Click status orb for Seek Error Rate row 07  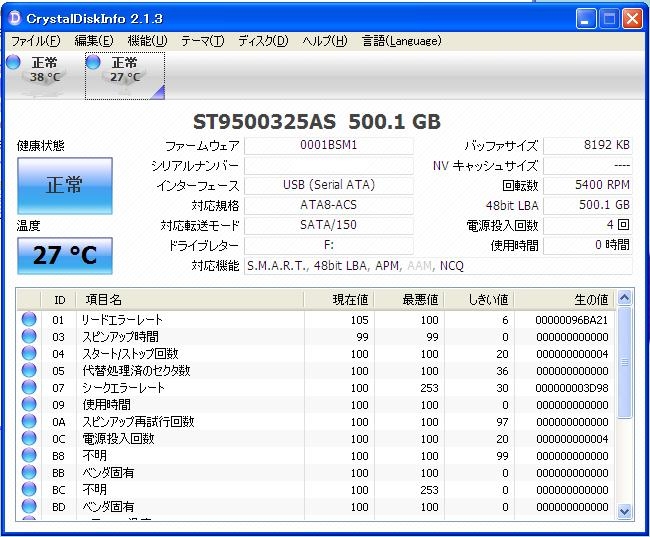pos(29,388)
